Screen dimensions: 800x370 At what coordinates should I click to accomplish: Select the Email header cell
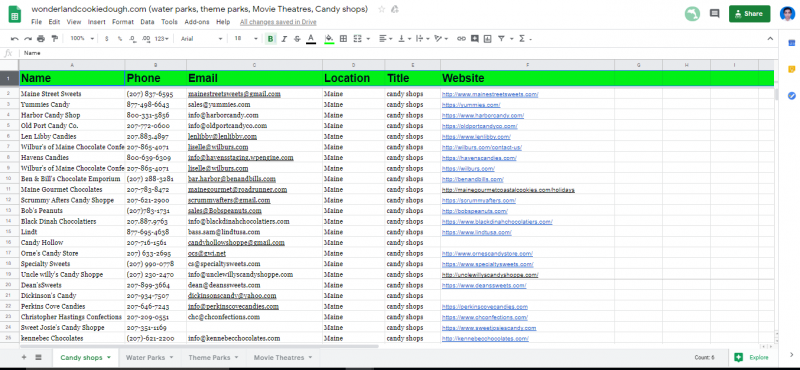click(x=254, y=78)
